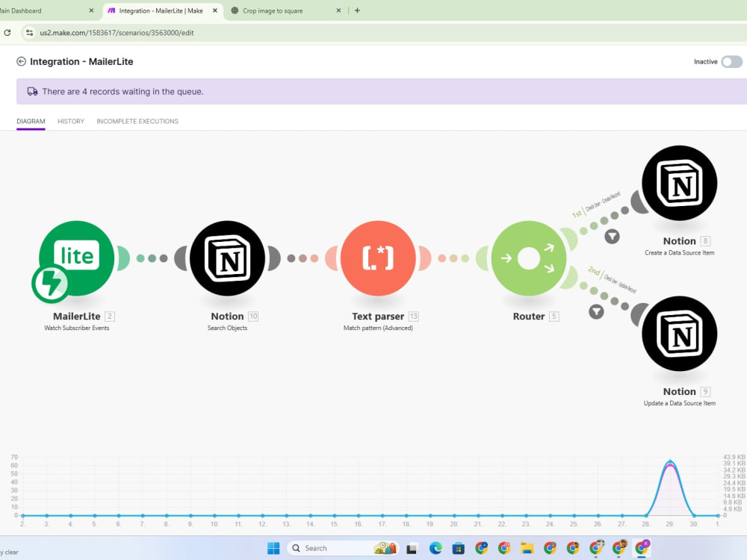
Task: Switch to the HISTORY tab
Action: pos(71,122)
